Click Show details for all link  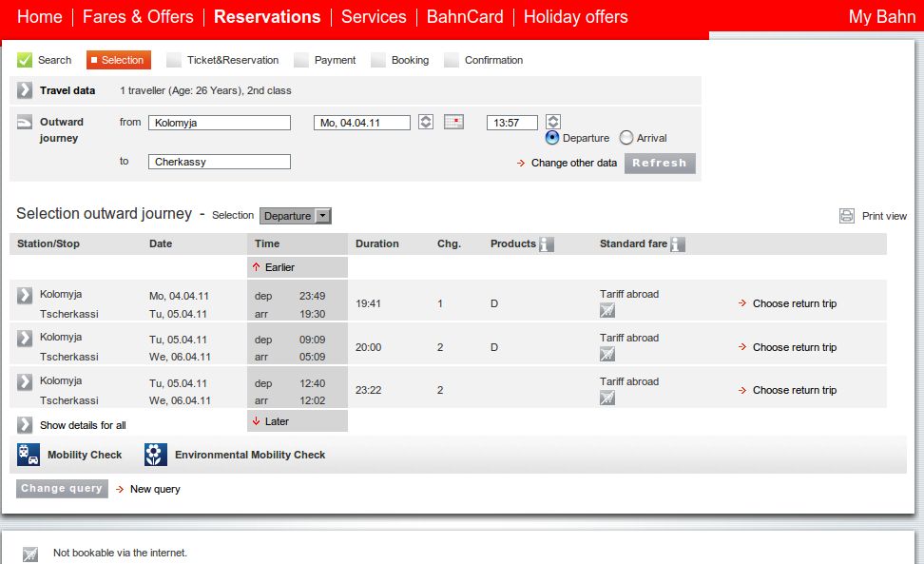[x=83, y=425]
